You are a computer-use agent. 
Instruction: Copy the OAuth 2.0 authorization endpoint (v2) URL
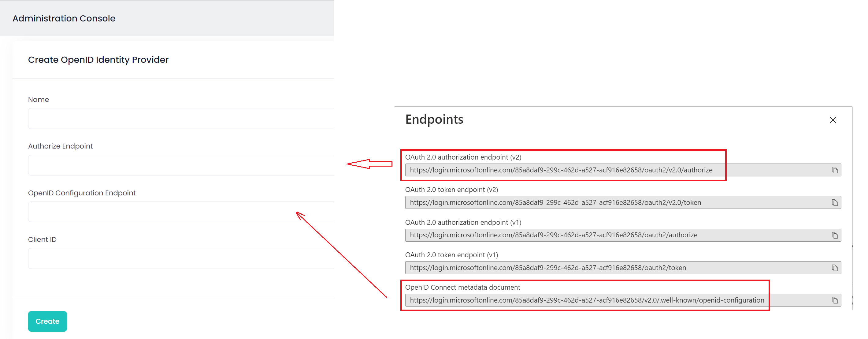[834, 170]
